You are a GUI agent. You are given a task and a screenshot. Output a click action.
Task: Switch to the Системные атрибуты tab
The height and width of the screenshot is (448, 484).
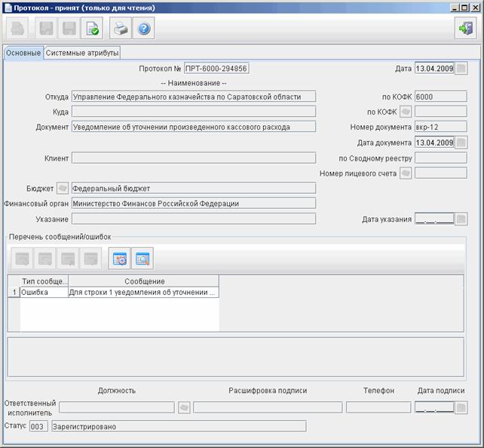pyautogui.click(x=82, y=53)
